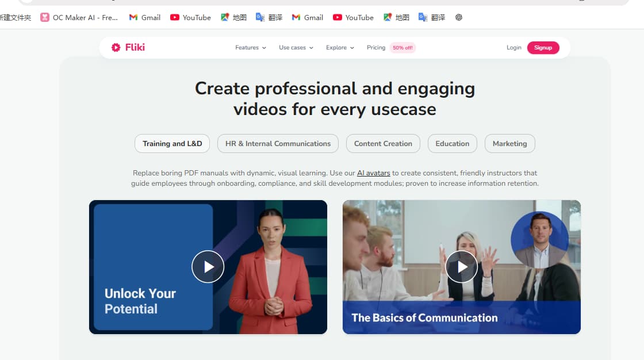
Task: Open the 翻译 translate bookmark icon
Action: [x=260, y=17]
